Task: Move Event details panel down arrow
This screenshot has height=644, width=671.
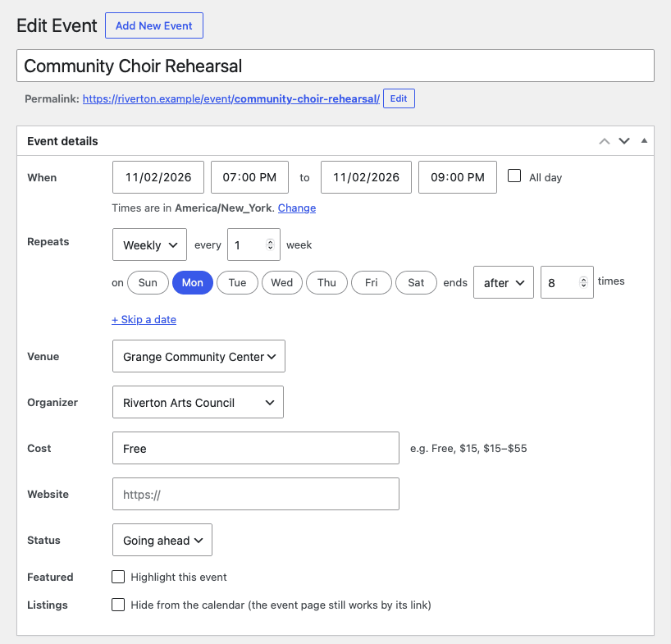Action: (x=624, y=141)
